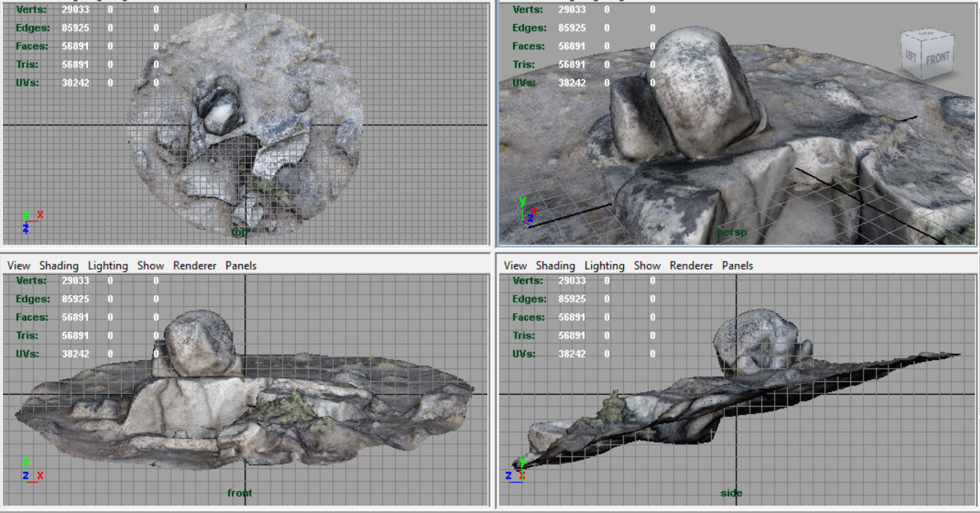Click the 85925 edges value in the front viewport
The width and height of the screenshot is (980, 513).
click(75, 299)
